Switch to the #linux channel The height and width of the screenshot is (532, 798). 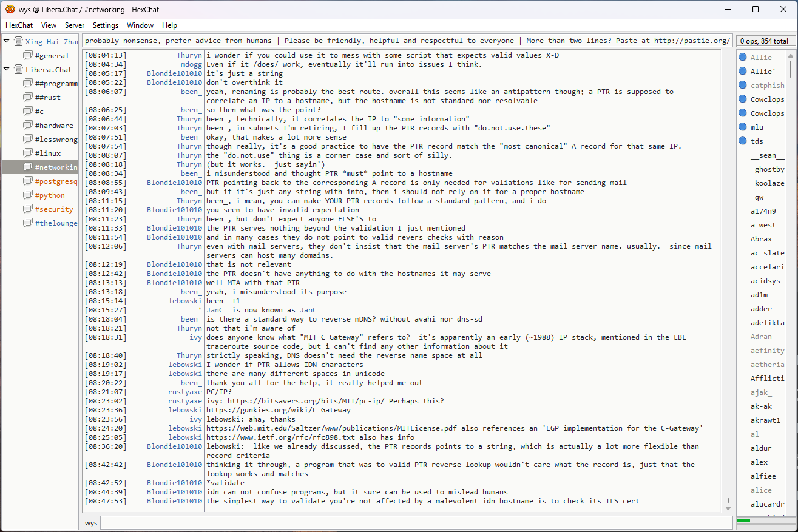tap(48, 153)
